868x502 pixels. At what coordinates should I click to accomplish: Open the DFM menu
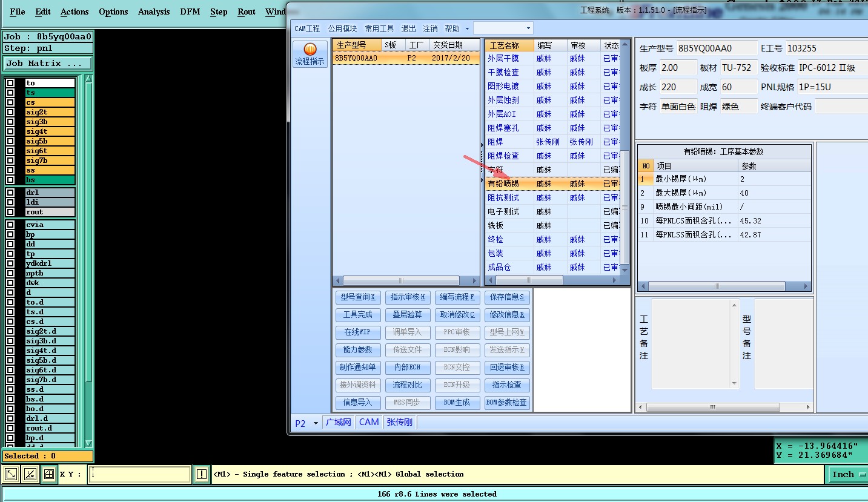(191, 12)
